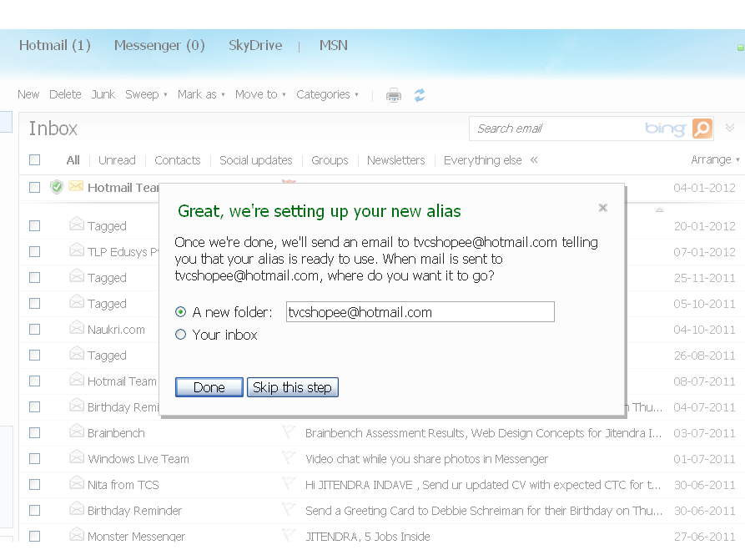Viewport: 745px width, 560px height.
Task: Filter inbox by Contacts
Action: point(177,160)
